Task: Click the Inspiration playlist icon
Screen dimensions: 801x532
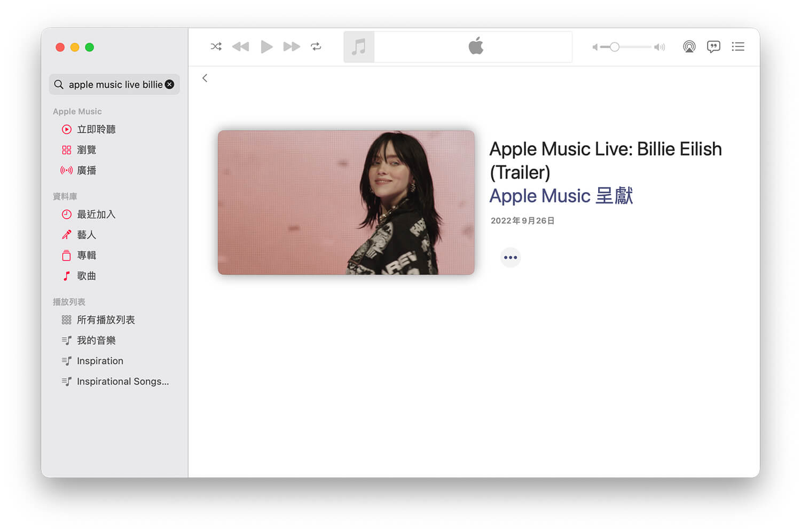Action: point(66,361)
